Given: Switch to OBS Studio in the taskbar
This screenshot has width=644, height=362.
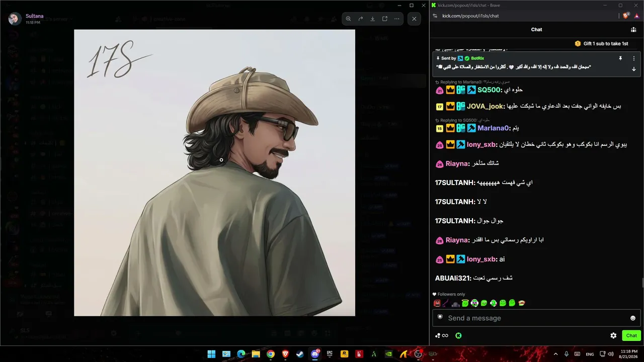Looking at the screenshot, I should 418,354.
